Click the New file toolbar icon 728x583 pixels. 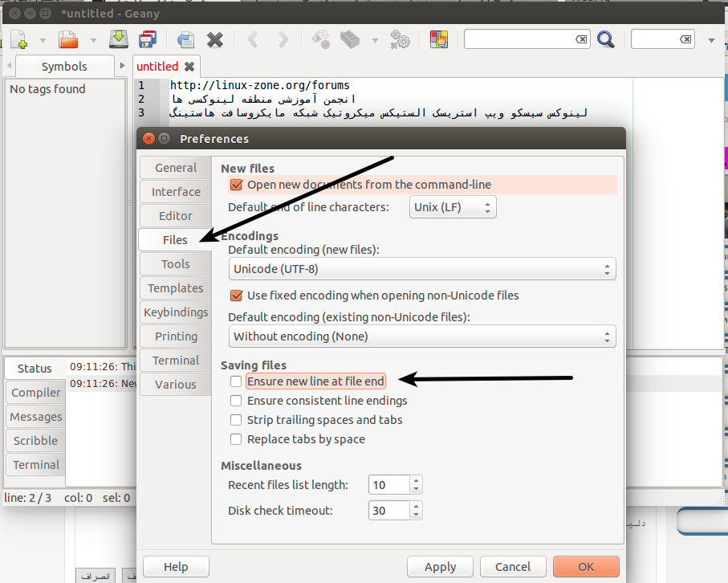pyautogui.click(x=18, y=39)
